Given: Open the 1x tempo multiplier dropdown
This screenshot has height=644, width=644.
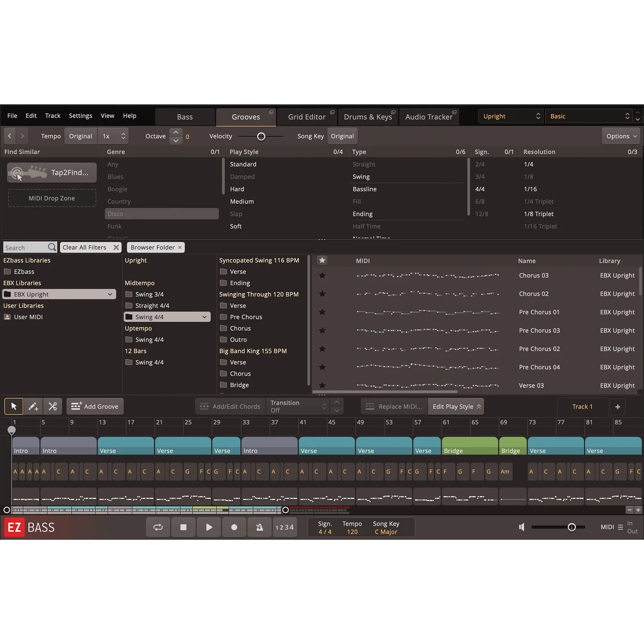Looking at the screenshot, I should [x=113, y=136].
